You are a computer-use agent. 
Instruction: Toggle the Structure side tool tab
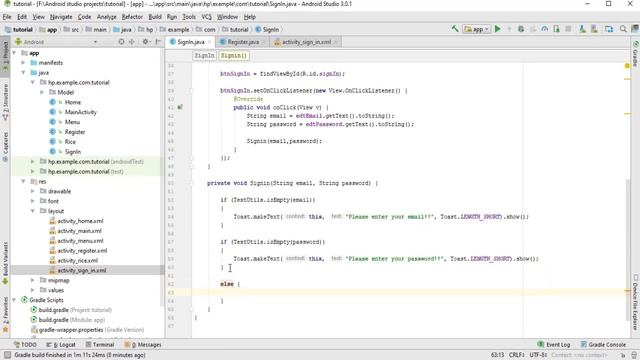[x=5, y=101]
